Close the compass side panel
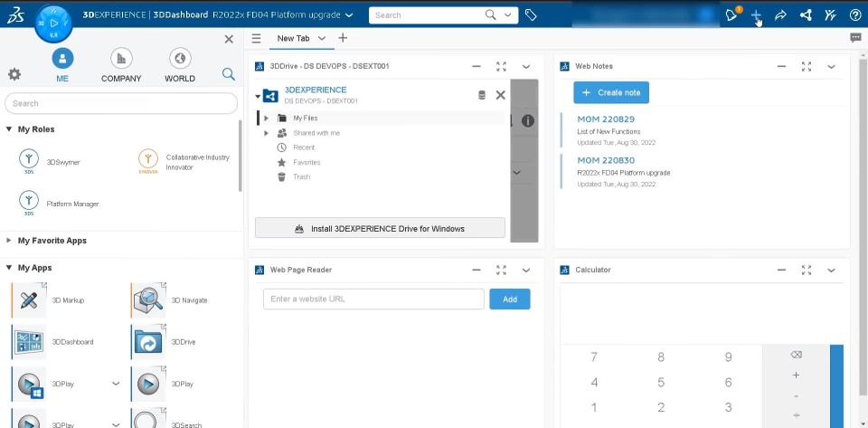The image size is (868, 428). coord(229,39)
